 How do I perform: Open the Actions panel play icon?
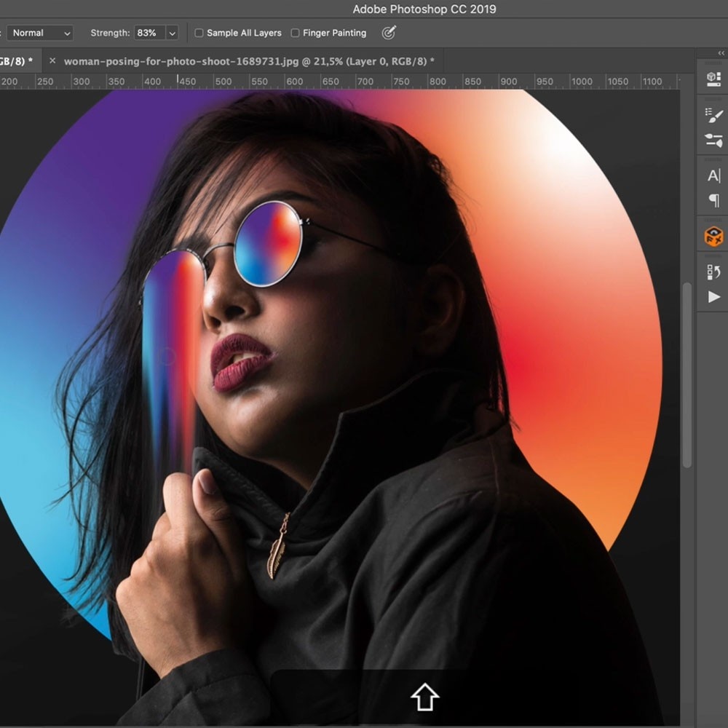713,297
